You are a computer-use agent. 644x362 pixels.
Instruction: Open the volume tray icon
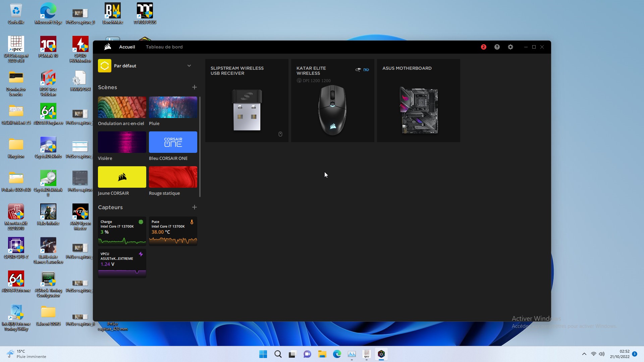[602, 354]
